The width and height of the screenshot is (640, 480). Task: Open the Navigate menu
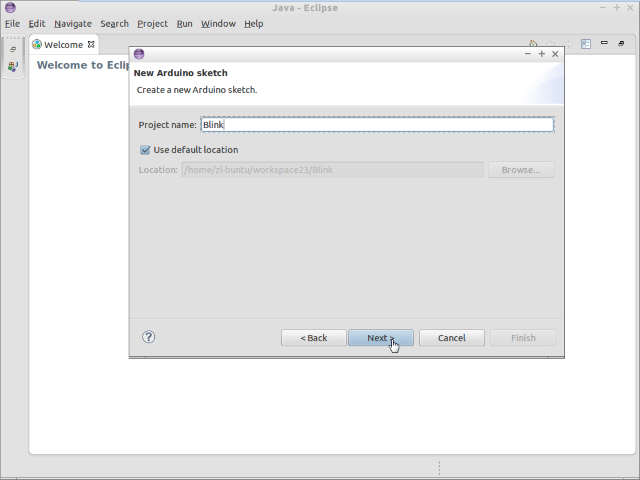click(x=73, y=24)
